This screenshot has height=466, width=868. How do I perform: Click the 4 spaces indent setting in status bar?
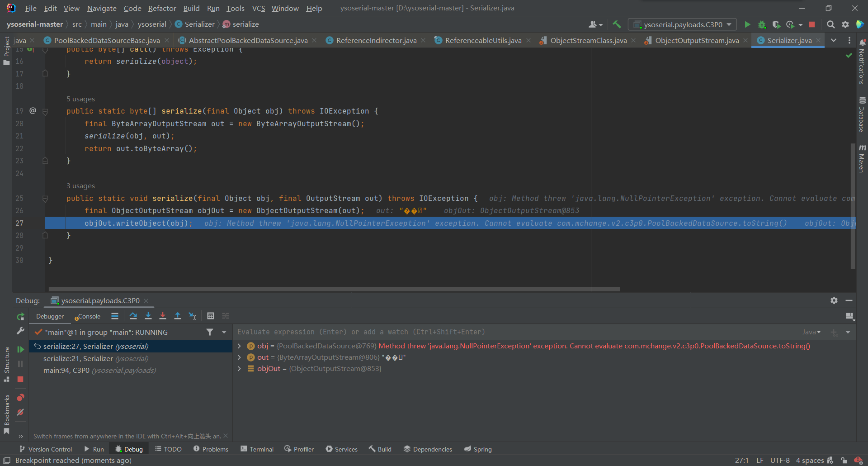tap(810, 461)
